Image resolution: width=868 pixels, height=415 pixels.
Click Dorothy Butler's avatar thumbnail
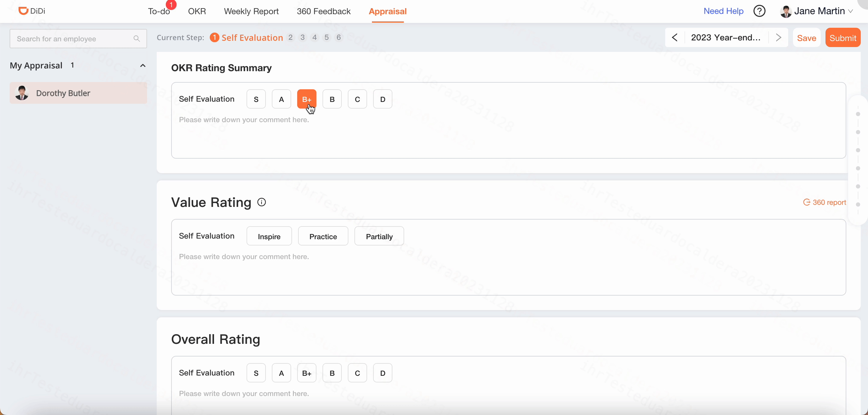point(22,93)
